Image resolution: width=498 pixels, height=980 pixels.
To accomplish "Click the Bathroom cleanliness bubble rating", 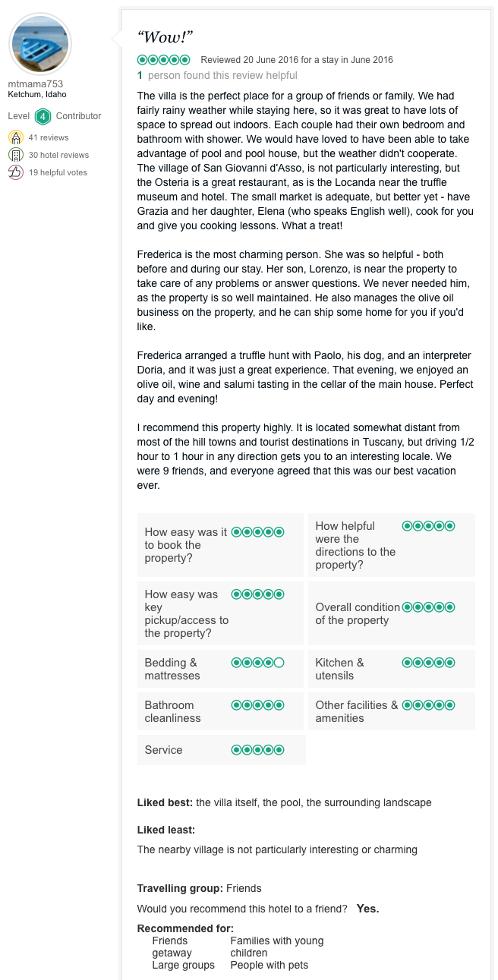I will (257, 705).
